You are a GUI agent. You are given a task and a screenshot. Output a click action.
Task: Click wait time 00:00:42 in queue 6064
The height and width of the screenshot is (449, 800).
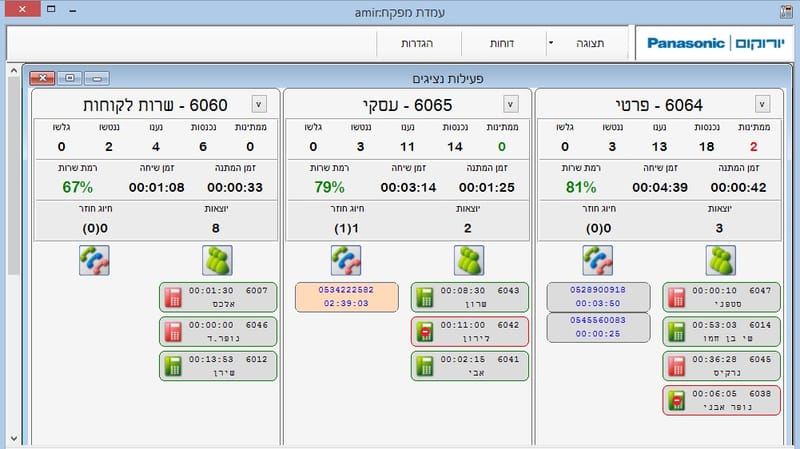(738, 188)
